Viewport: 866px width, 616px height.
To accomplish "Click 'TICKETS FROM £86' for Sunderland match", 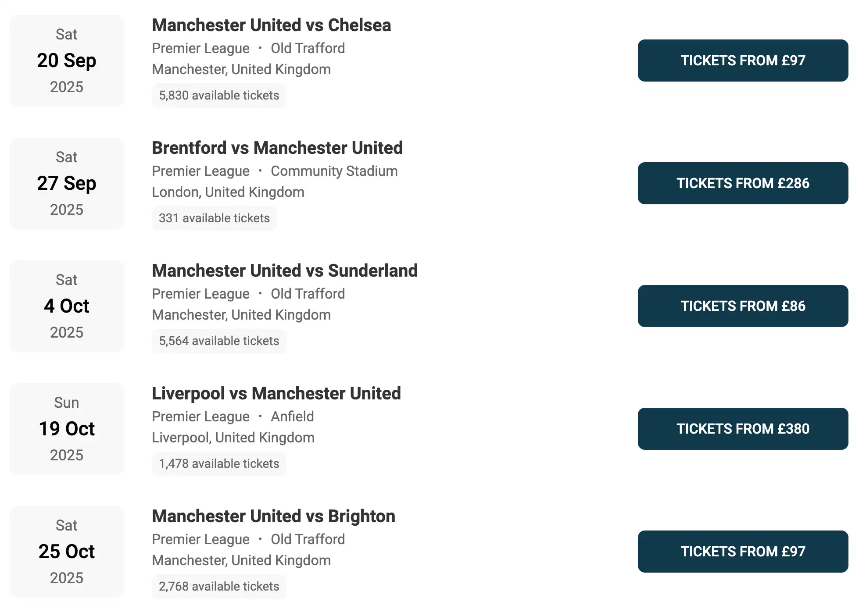I will 743,306.
